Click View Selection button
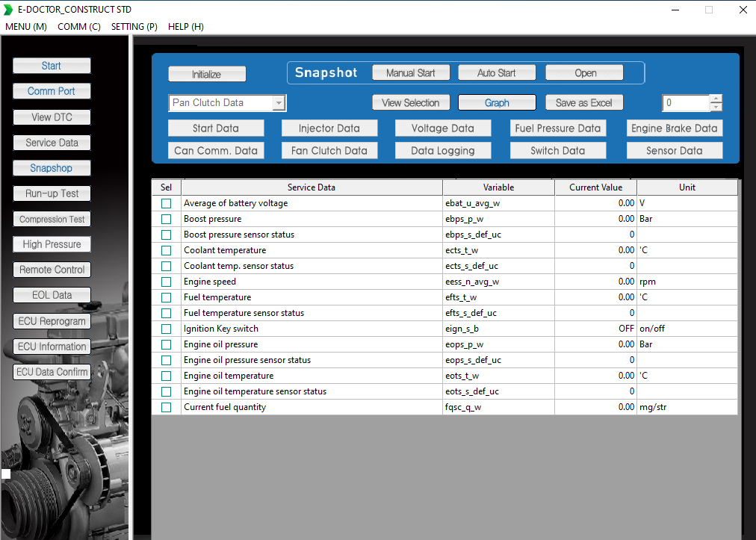 411,102
